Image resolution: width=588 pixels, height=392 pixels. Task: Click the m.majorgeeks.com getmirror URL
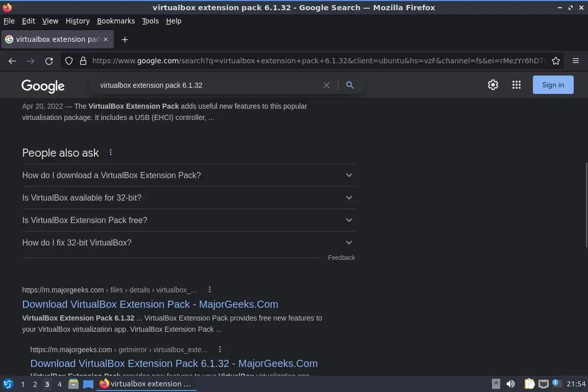118,350
